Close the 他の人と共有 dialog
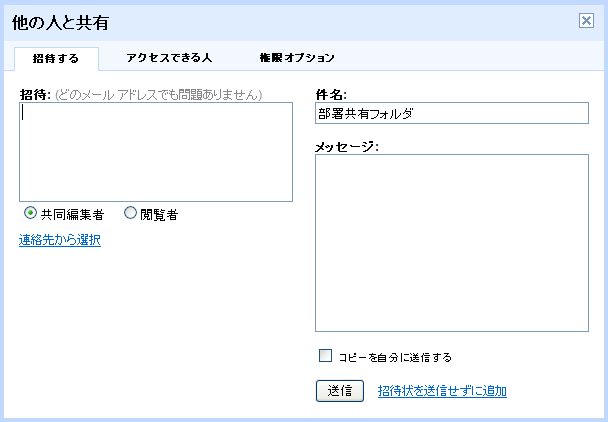Image resolution: width=608 pixels, height=422 pixels. pyautogui.click(x=586, y=20)
